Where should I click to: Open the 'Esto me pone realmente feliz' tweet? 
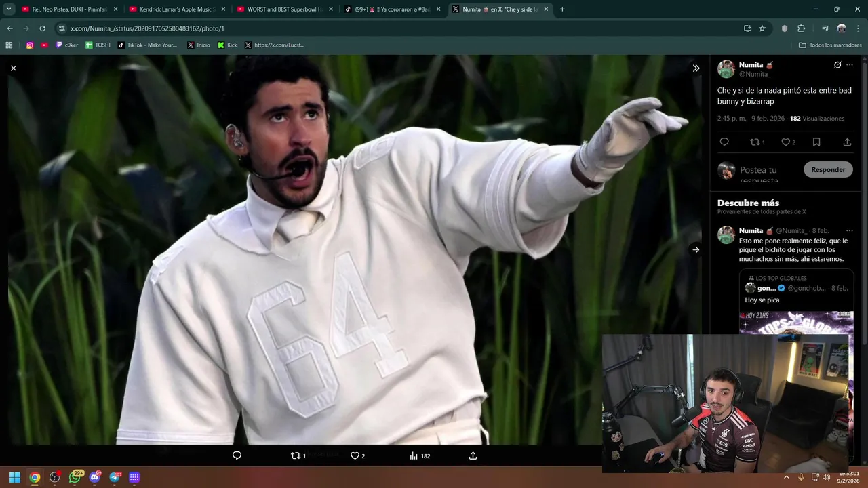pos(793,249)
